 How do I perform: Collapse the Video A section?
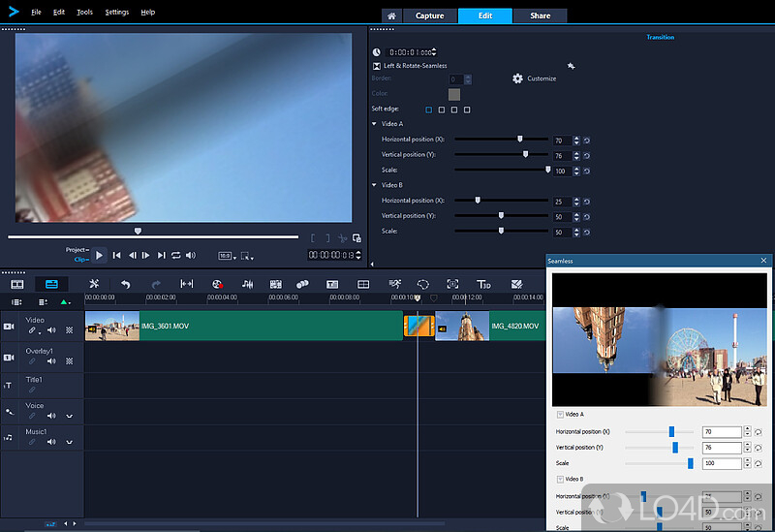(374, 124)
